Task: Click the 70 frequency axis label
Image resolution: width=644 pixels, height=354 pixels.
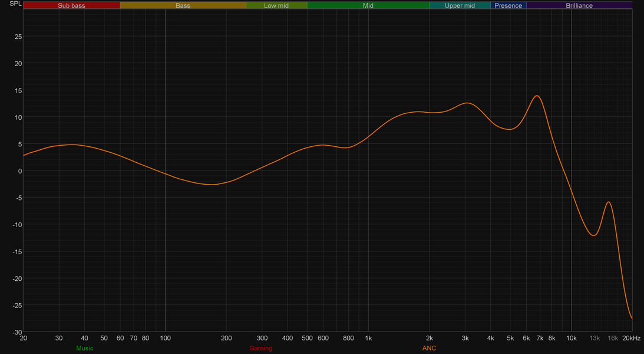Action: pyautogui.click(x=134, y=339)
